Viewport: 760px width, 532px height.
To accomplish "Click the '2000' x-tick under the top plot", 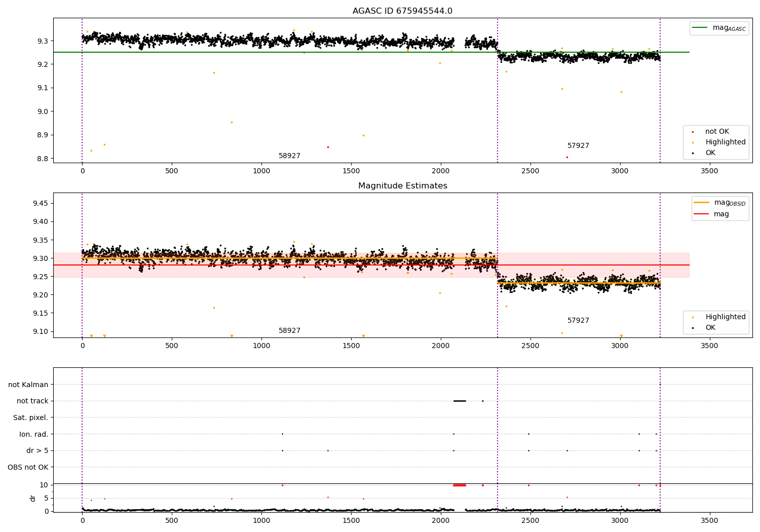I will pyautogui.click(x=441, y=171).
